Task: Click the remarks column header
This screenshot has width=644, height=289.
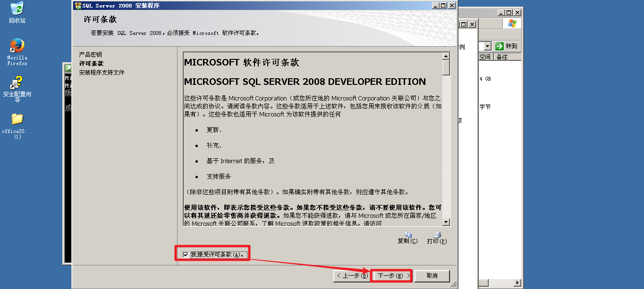Action: pos(507,57)
